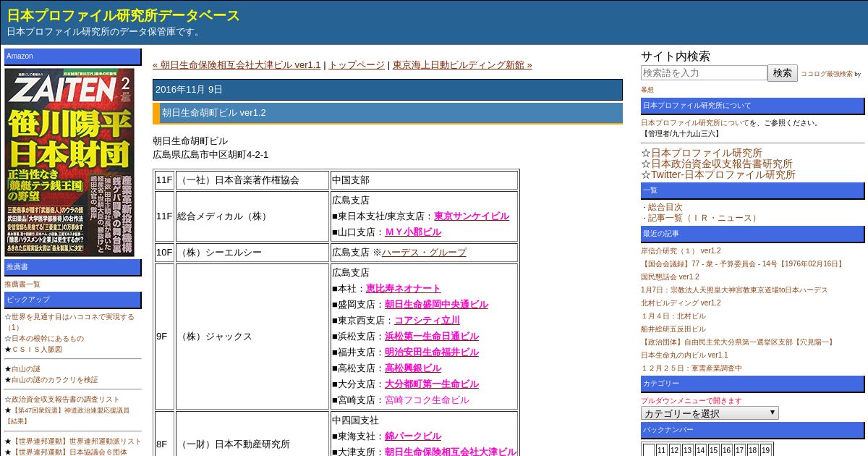Viewport: 868px width, 456px height.
Task: Select cell （株）シーエルシー
Action: pos(252,253)
